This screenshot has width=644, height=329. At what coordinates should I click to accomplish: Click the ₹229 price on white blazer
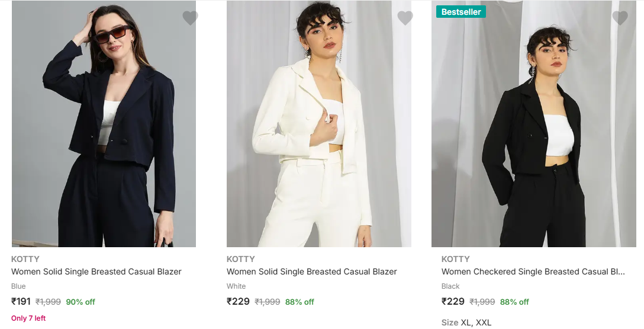click(x=238, y=301)
